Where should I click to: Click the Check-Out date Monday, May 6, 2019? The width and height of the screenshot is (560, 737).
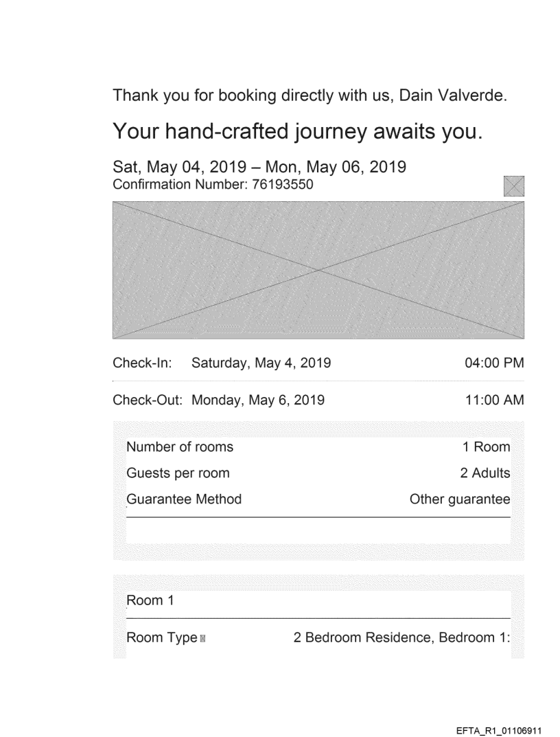coord(258,400)
